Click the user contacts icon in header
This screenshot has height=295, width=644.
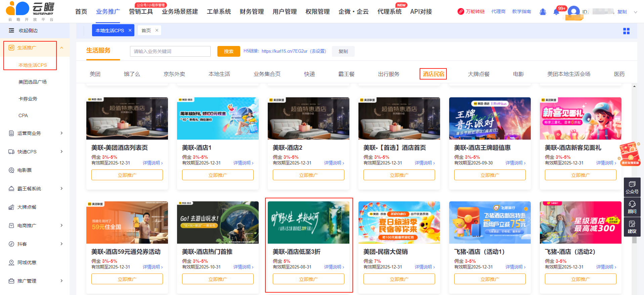[543, 12]
